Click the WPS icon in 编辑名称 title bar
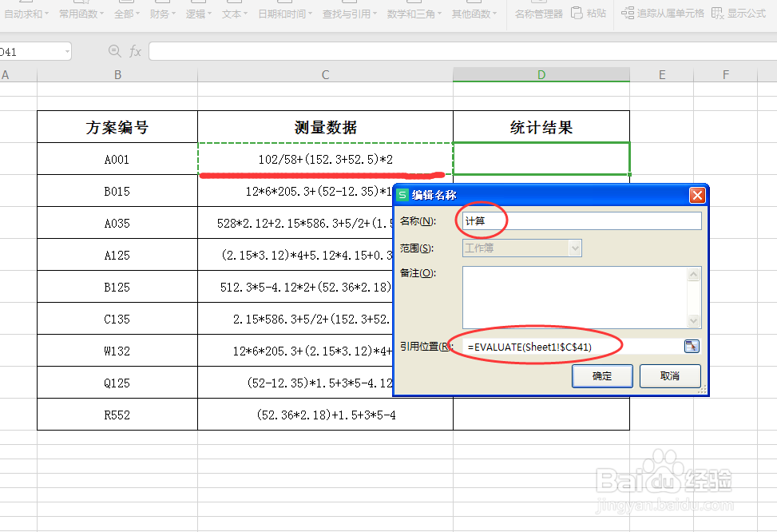 coord(402,195)
